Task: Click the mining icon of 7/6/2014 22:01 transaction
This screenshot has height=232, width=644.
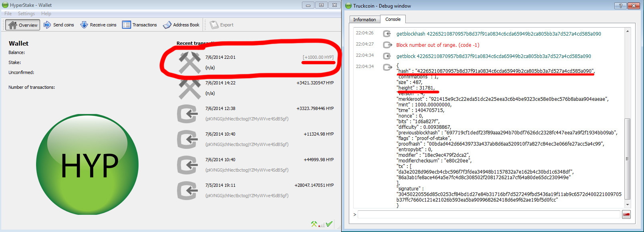Action: 189,62
